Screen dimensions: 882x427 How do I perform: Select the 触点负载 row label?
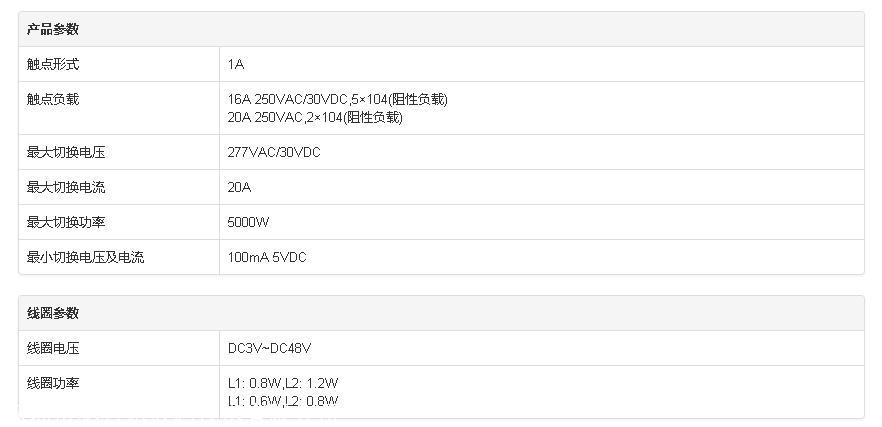point(52,99)
